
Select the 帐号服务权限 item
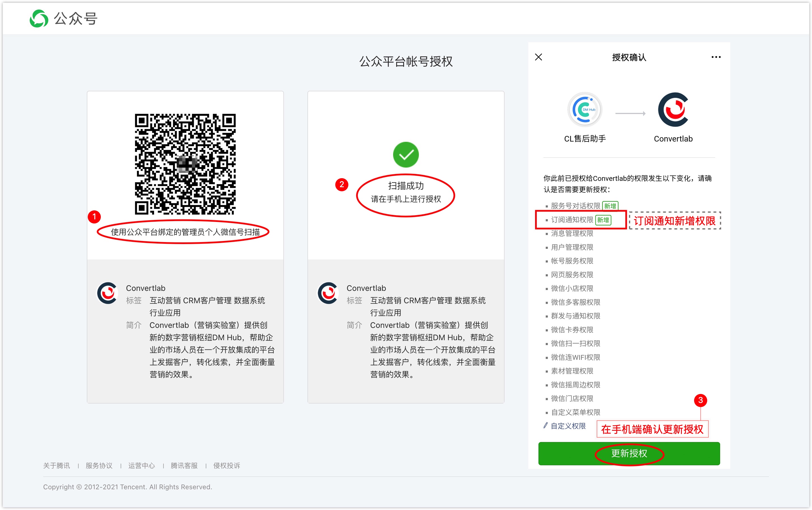[x=572, y=261]
